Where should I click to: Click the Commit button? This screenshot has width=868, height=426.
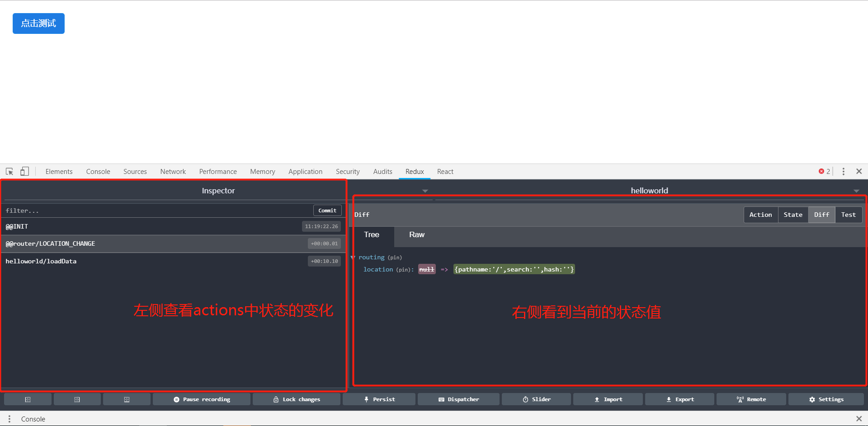pyautogui.click(x=327, y=211)
